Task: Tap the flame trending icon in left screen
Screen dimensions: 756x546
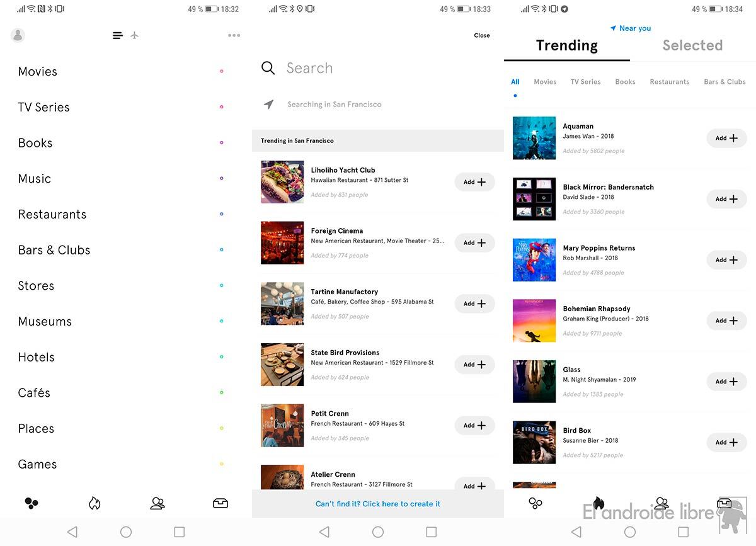Action: 94,503
